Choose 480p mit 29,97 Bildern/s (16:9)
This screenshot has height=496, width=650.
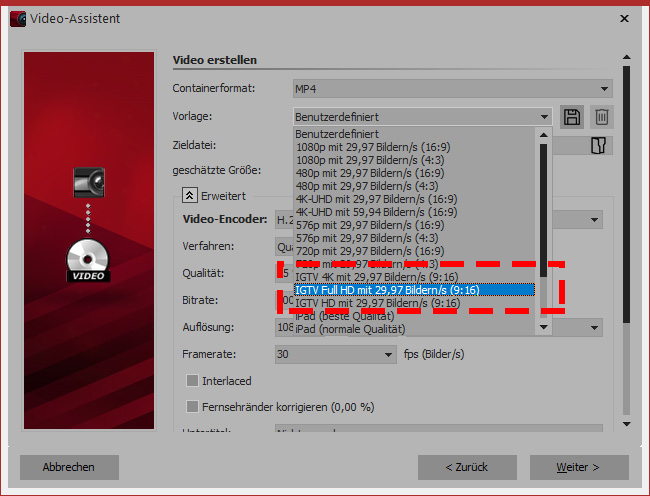(x=415, y=173)
